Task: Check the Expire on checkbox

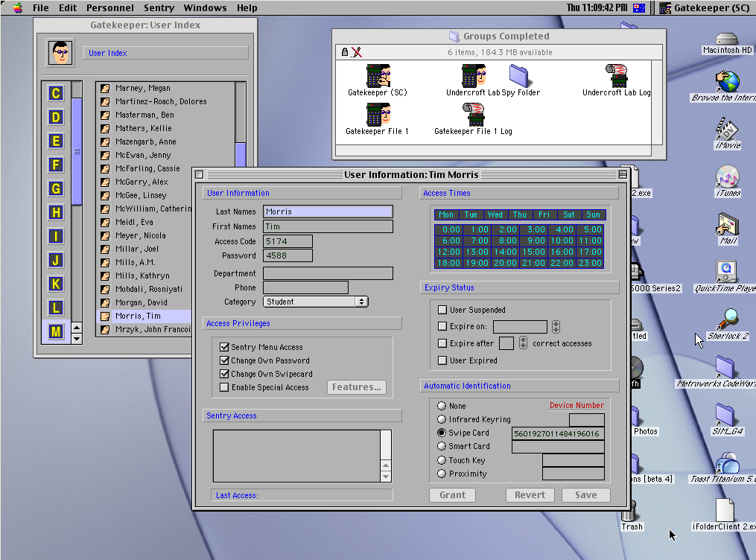Action: pyautogui.click(x=442, y=326)
